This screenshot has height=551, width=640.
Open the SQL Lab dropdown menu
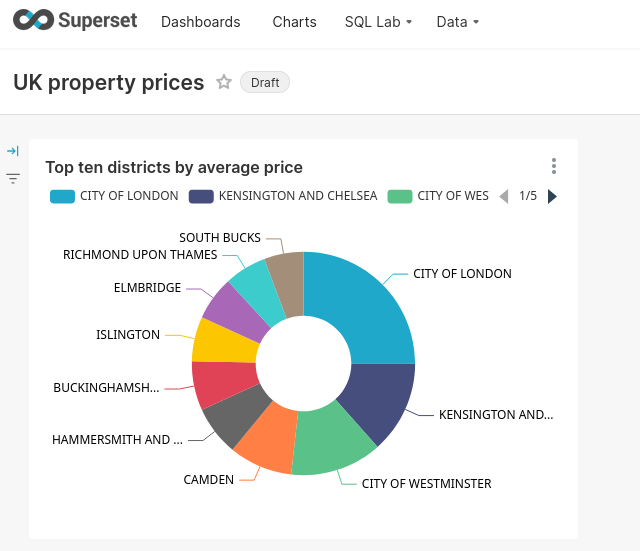(378, 22)
